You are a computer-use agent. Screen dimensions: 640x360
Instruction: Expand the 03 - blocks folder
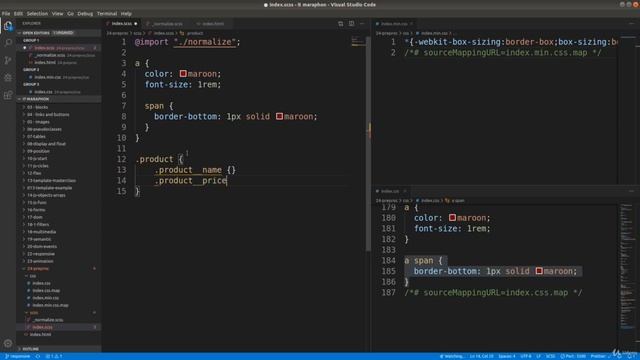(59, 107)
